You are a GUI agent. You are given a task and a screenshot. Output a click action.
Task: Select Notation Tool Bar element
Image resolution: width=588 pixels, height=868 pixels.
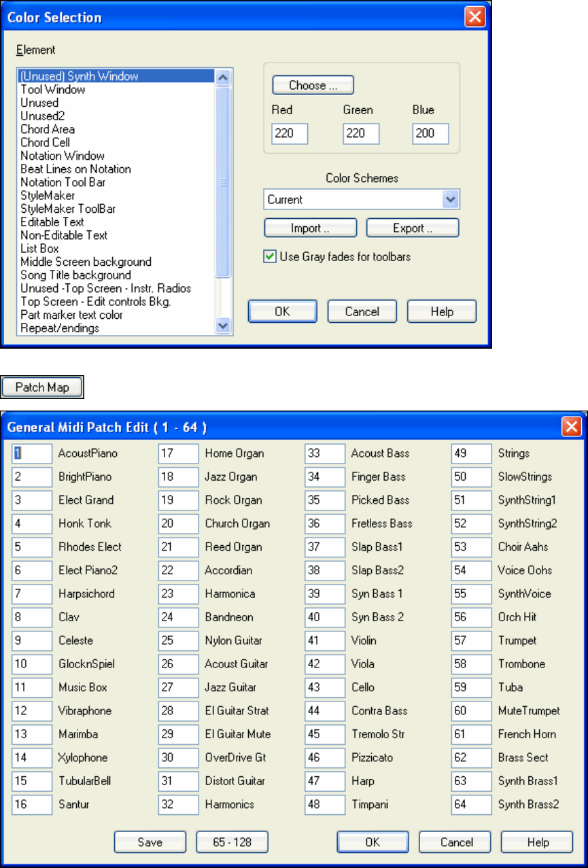pos(116,182)
